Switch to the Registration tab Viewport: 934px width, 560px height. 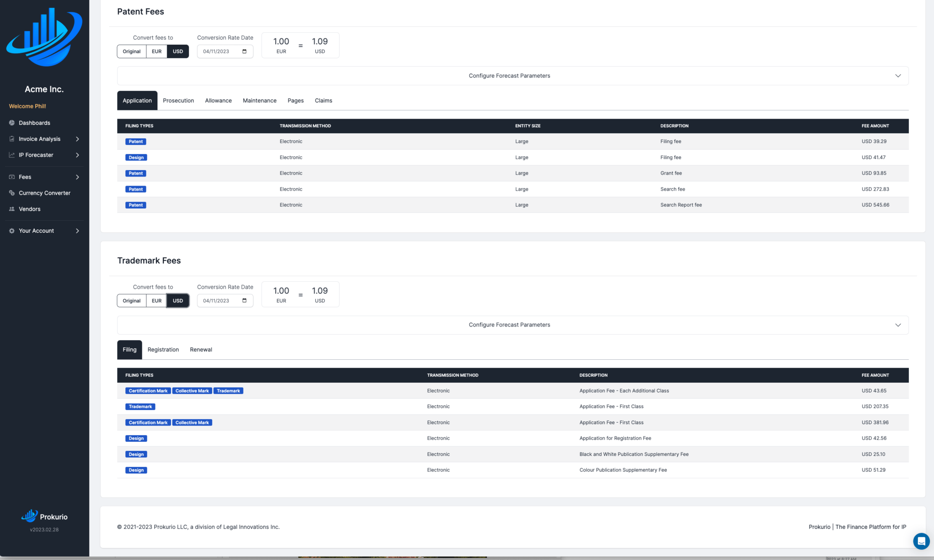tap(163, 349)
